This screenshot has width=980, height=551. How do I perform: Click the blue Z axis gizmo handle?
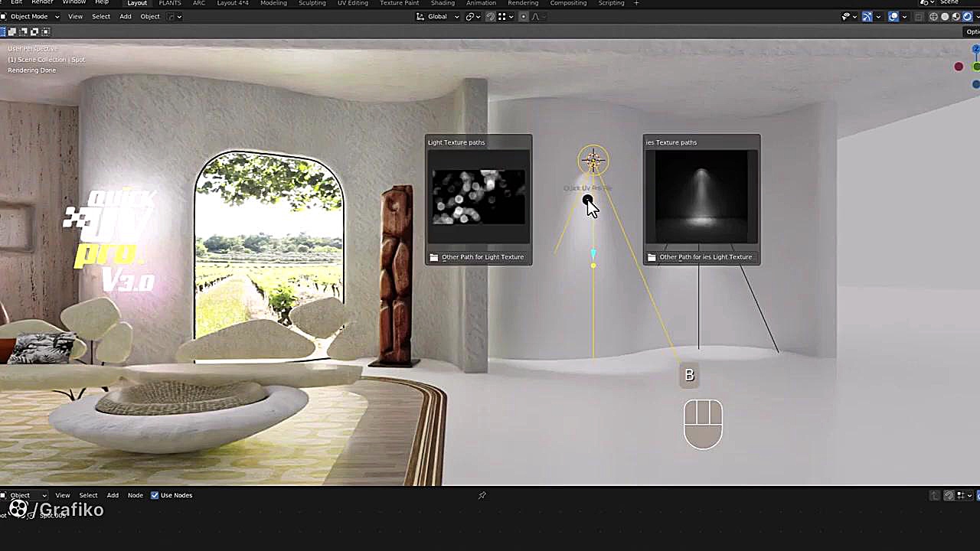coord(976,49)
